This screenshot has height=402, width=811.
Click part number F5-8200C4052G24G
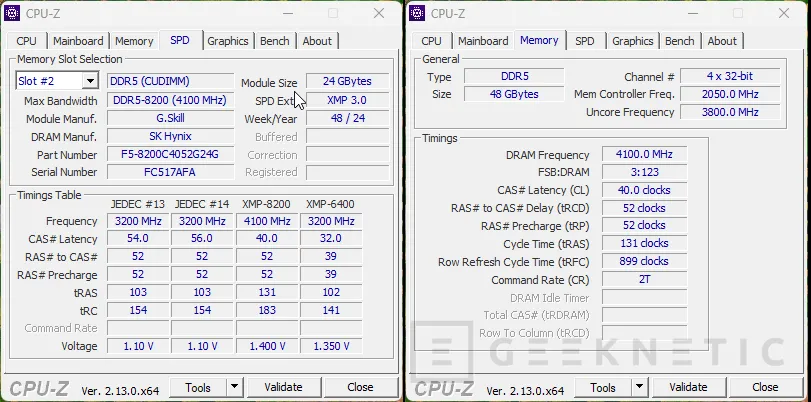click(171, 154)
